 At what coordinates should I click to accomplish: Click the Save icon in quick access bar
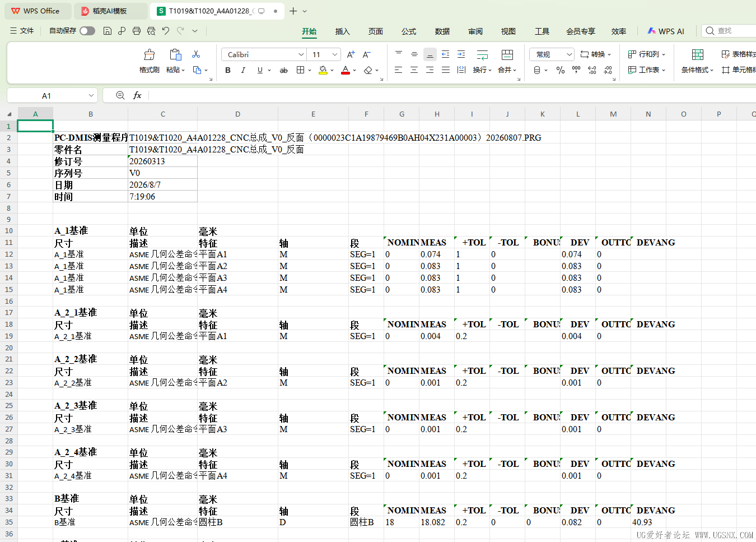(x=108, y=31)
